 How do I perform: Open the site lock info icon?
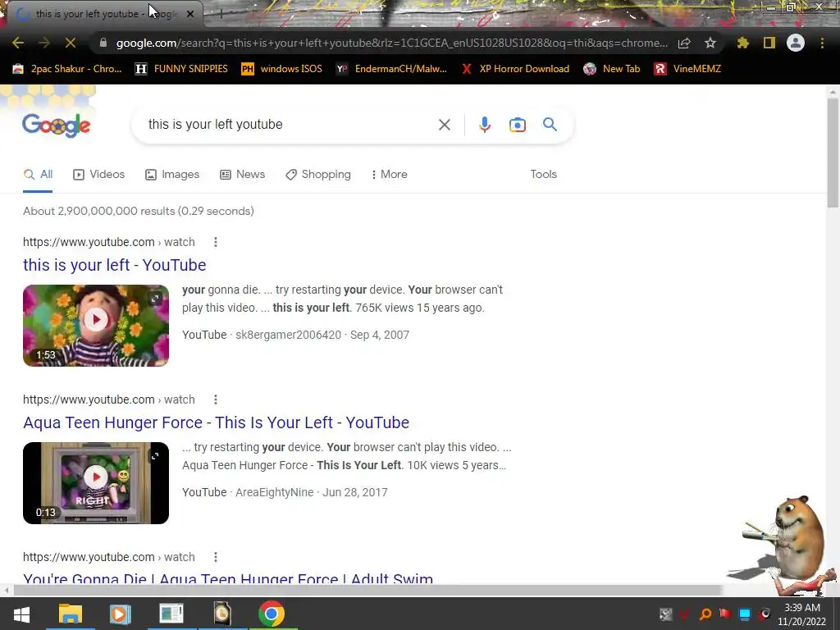pyautogui.click(x=103, y=43)
